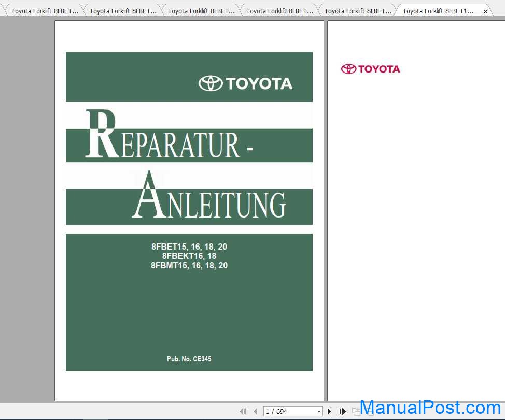
Task: Click the "ANLEITUNG" title text
Action: pos(209,195)
